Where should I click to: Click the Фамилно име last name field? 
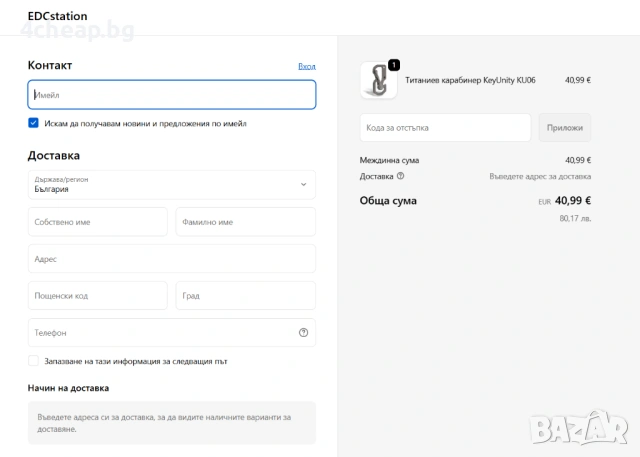[246, 222]
